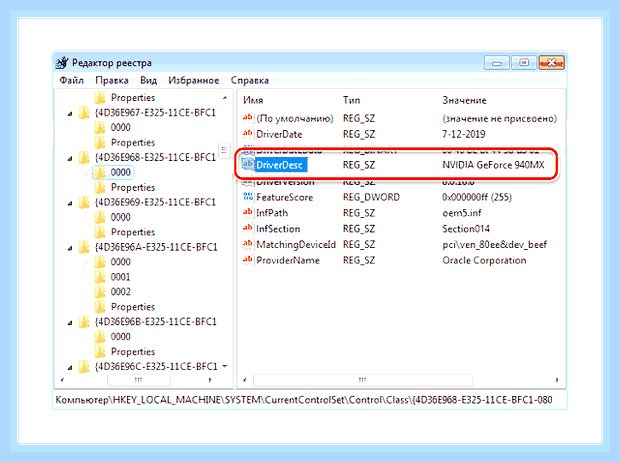Select the FeatureScore value name

click(x=285, y=197)
